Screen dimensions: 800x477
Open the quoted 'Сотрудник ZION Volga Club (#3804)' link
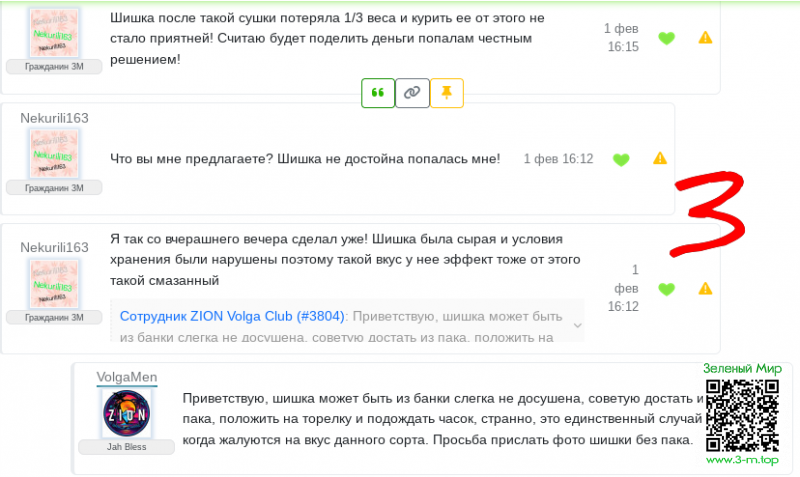[232, 315]
